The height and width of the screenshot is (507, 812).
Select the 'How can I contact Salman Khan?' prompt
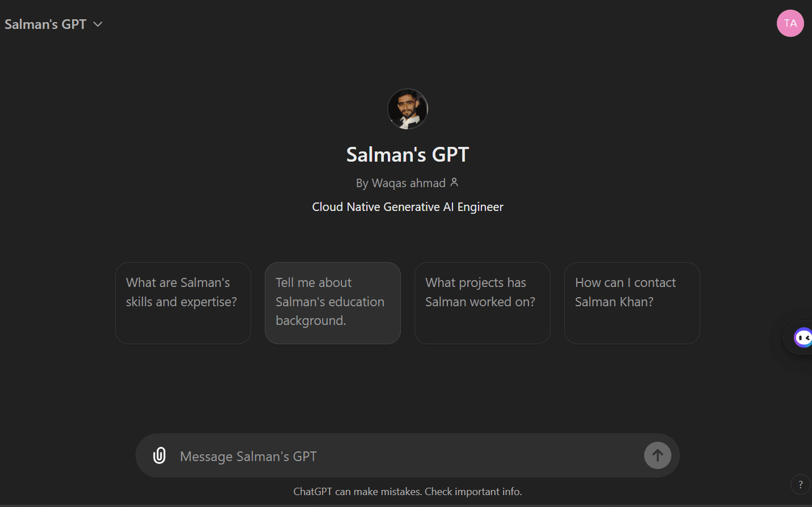(632, 303)
